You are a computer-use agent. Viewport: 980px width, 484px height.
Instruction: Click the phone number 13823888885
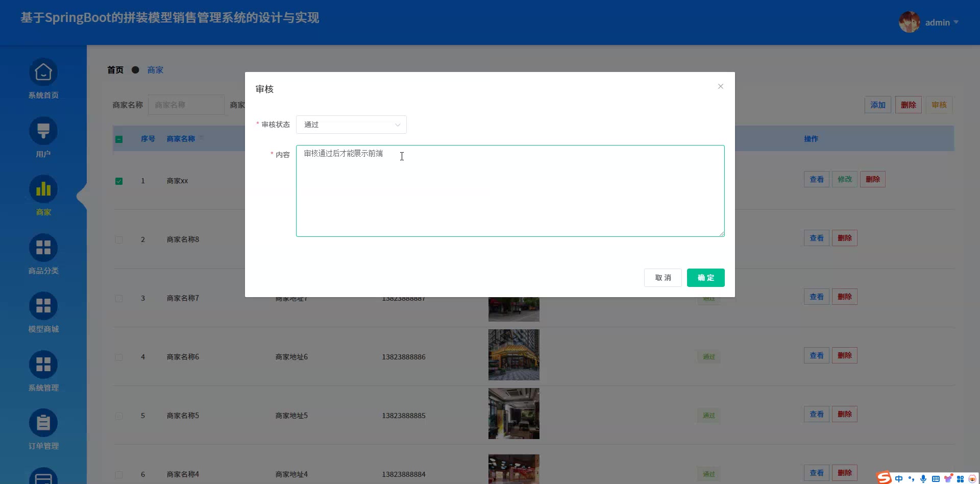point(404,416)
